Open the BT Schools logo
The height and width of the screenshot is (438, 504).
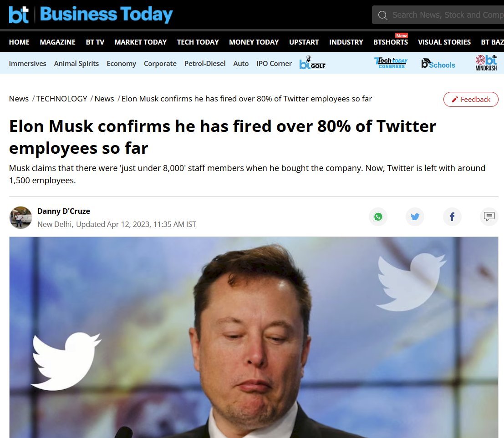pyautogui.click(x=438, y=64)
